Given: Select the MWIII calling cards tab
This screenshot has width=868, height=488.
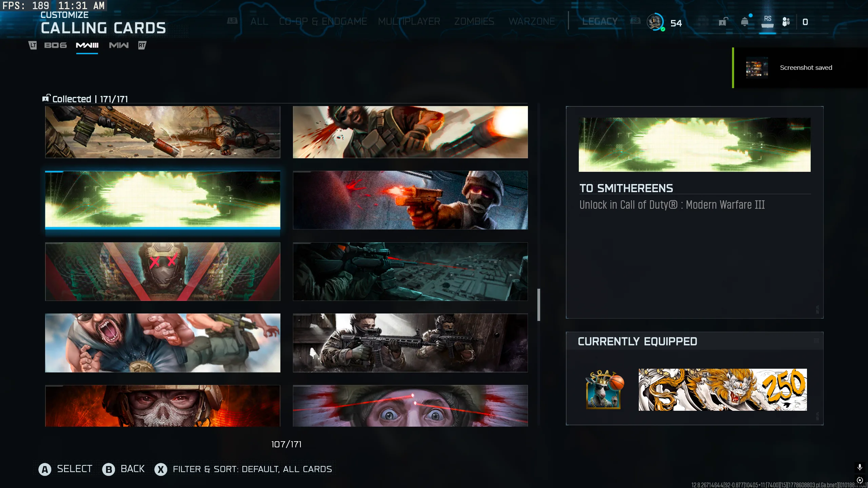Looking at the screenshot, I should pyautogui.click(x=87, y=45).
